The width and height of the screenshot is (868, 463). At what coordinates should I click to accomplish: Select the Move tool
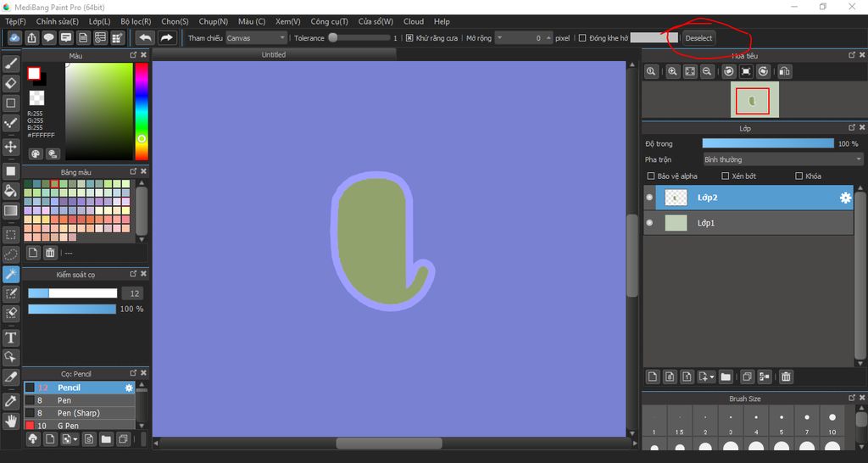tap(10, 147)
